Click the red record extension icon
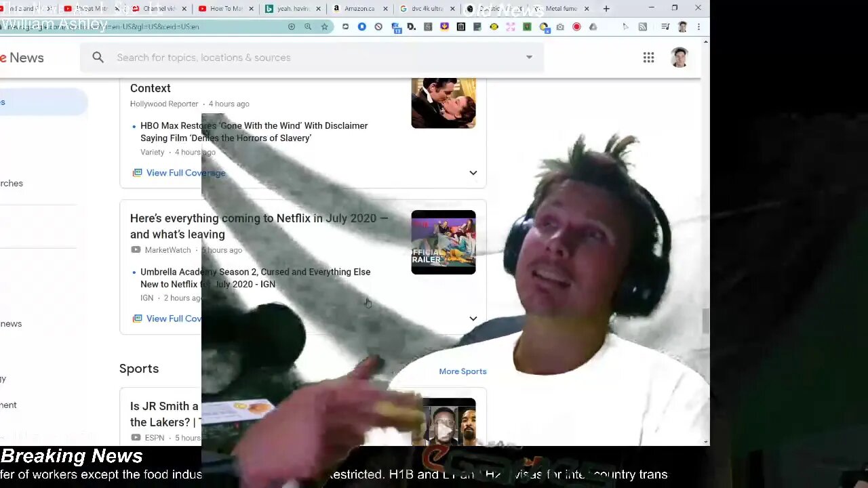 576,26
